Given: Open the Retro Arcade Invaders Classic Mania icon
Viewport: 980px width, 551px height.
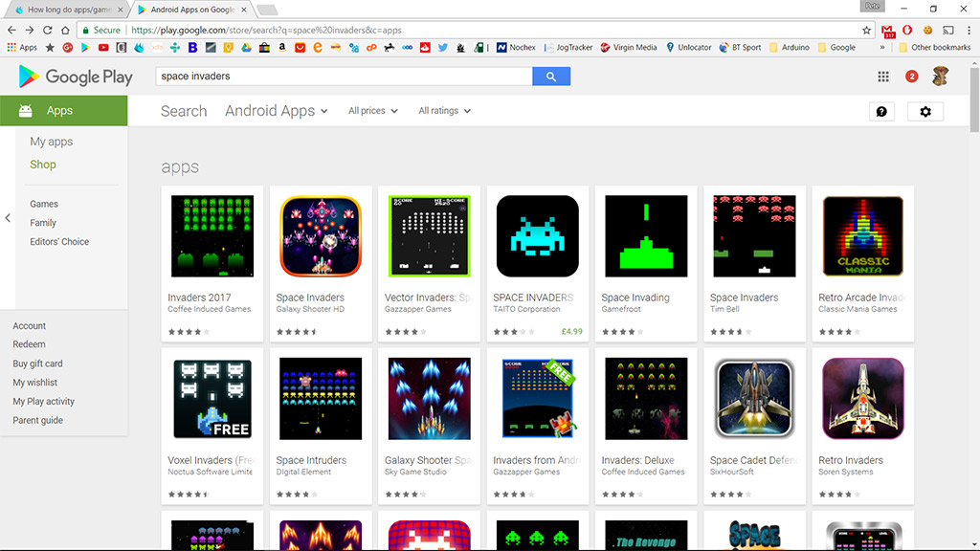Looking at the screenshot, I should [863, 236].
